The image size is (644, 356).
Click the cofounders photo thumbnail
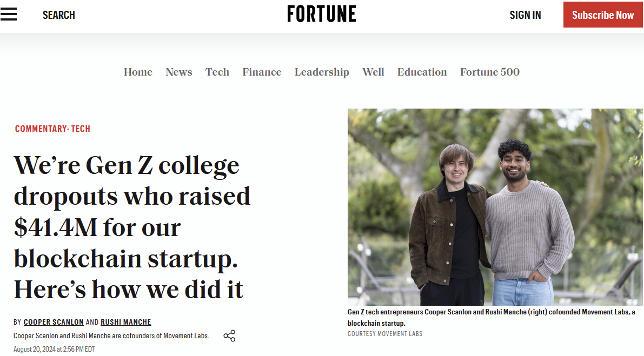coord(495,207)
